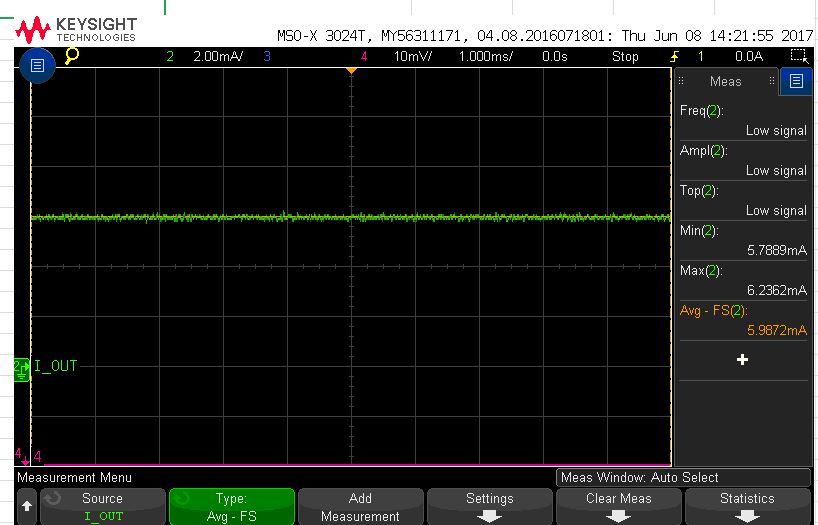Click the 0.0s delay readout
Image resolution: width=818 pixels, height=525 pixels.
[x=555, y=56]
